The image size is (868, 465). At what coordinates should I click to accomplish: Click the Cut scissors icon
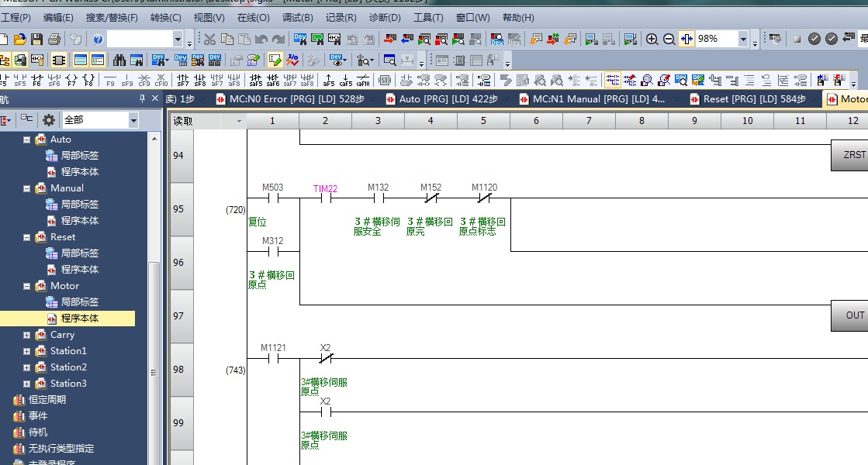[x=210, y=39]
